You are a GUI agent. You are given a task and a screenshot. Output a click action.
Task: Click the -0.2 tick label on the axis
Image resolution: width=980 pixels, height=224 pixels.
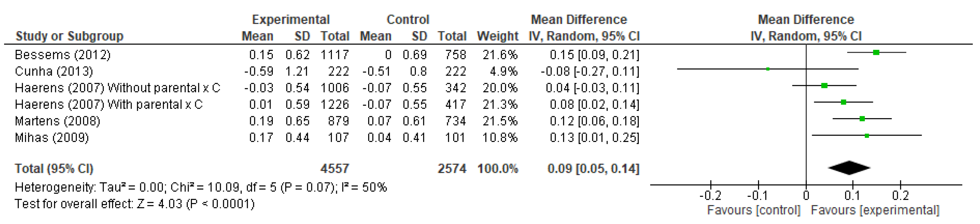(710, 195)
